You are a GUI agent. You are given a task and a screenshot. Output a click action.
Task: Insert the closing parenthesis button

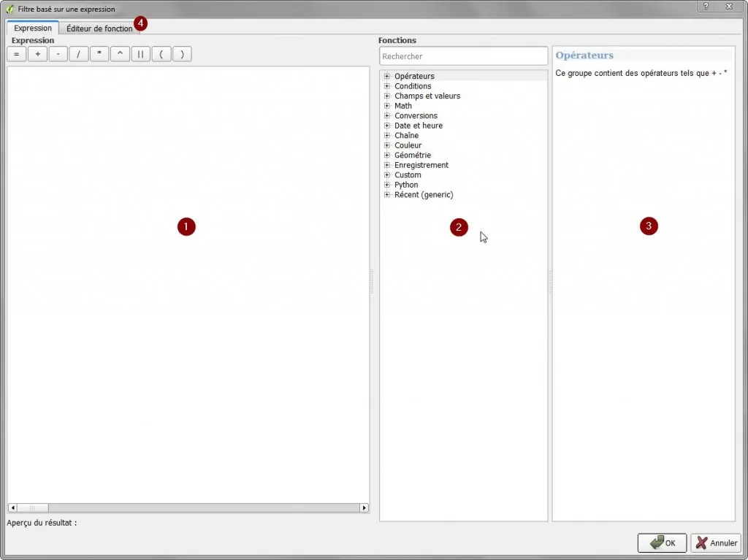(x=182, y=54)
